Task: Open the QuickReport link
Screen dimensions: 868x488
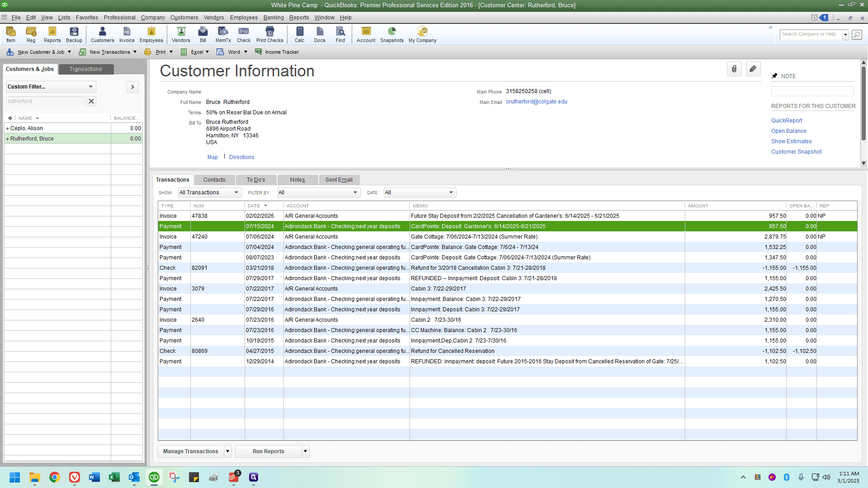Action: [787, 121]
